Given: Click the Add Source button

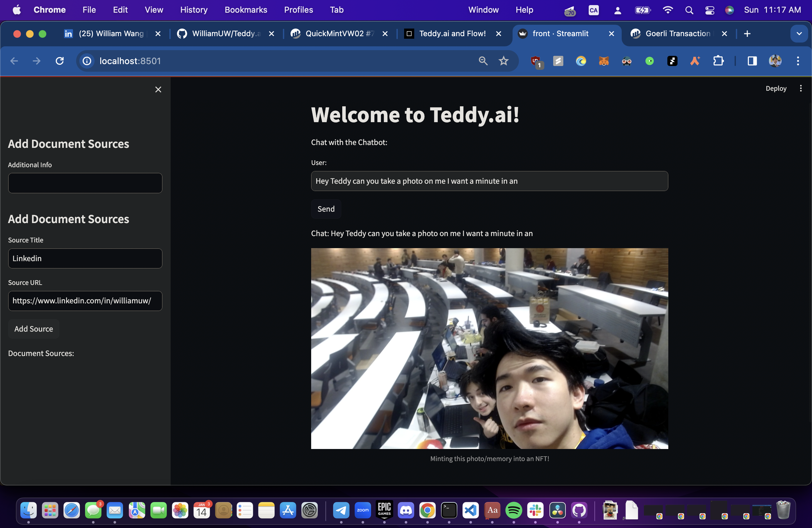Looking at the screenshot, I should [33, 329].
